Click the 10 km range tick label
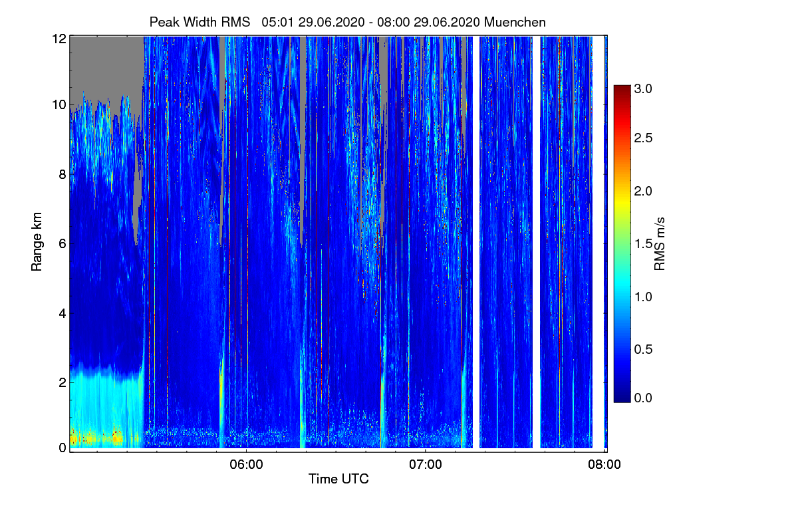This screenshot has width=798, height=532. [x=59, y=104]
